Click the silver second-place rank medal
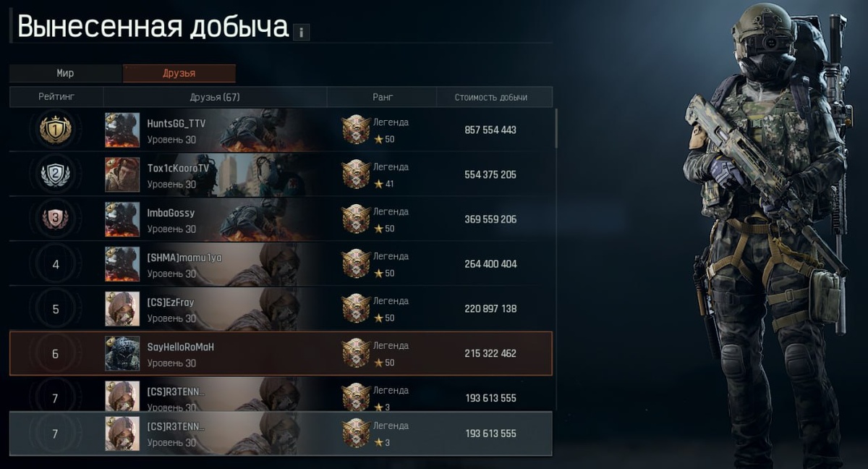The image size is (868, 469). pos(56,174)
